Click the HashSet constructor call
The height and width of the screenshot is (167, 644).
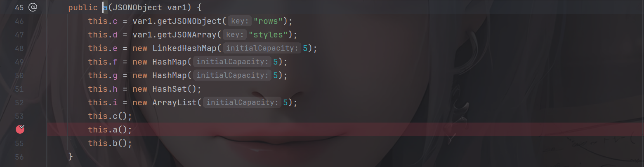coord(172,89)
